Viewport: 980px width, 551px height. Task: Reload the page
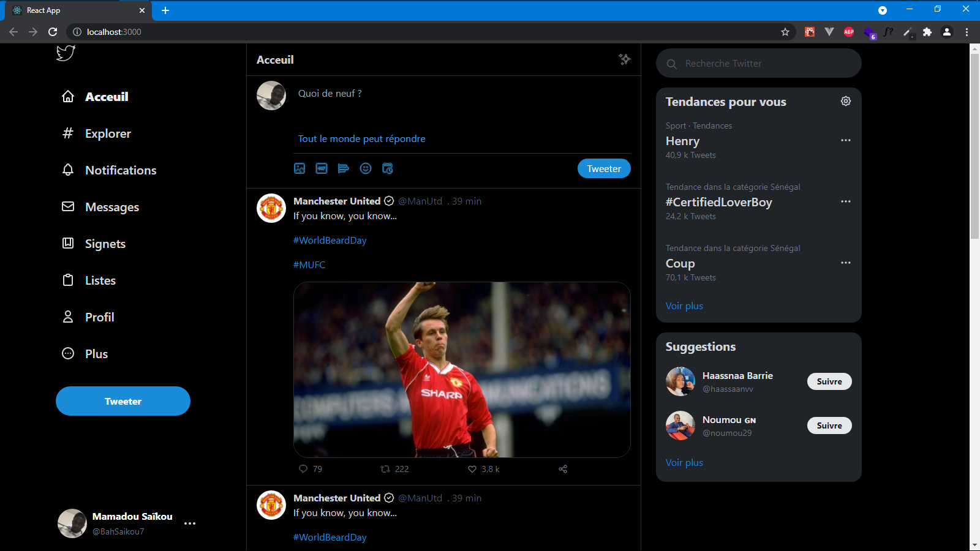click(53, 32)
